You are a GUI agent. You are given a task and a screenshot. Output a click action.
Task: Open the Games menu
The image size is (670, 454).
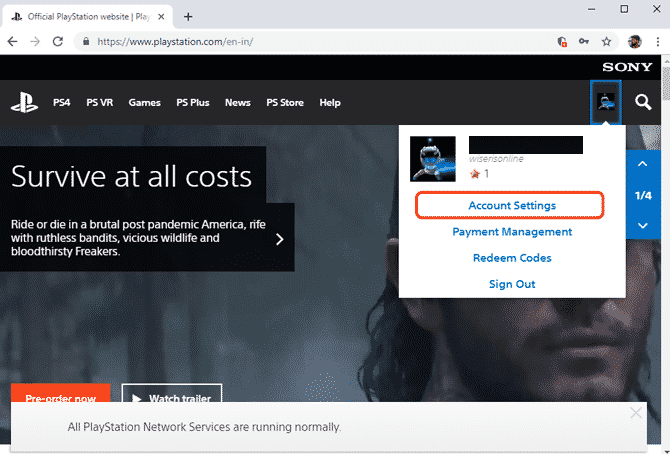[144, 103]
